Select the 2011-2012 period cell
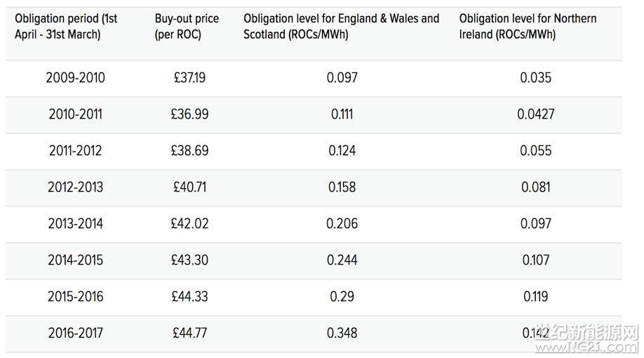The height and width of the screenshot is (358, 644). coord(75,151)
